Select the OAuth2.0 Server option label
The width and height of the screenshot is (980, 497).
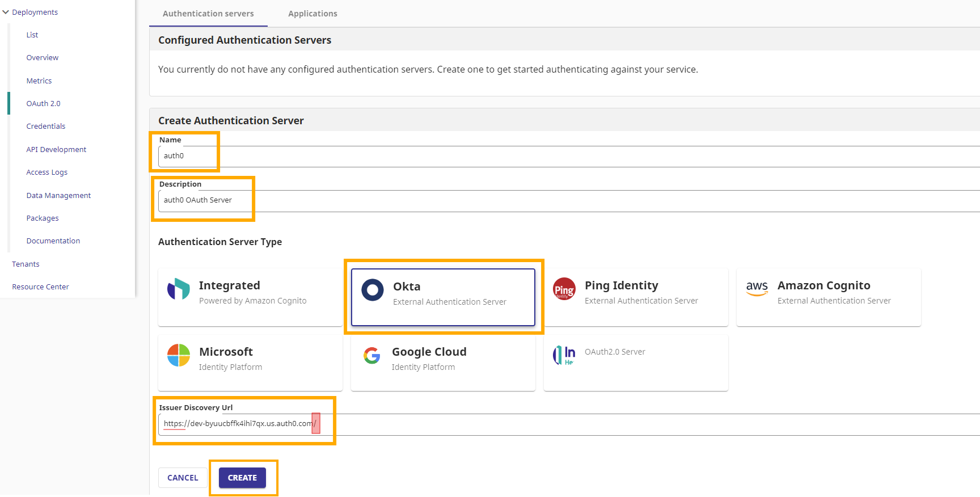pos(615,352)
